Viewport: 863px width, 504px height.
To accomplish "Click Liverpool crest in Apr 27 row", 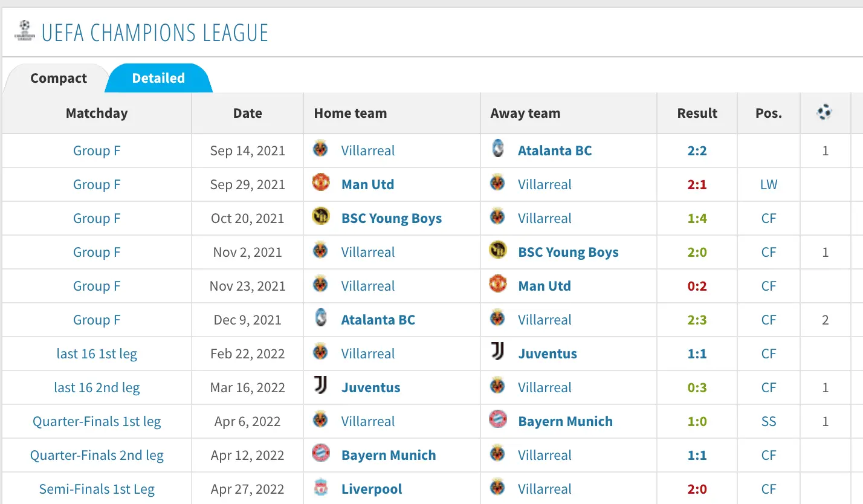I will 321,488.
